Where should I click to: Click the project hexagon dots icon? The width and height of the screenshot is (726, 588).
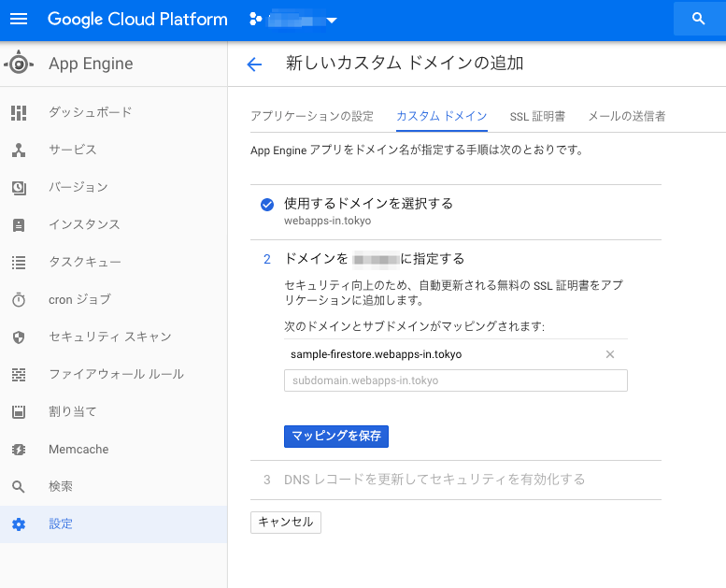pos(256,19)
